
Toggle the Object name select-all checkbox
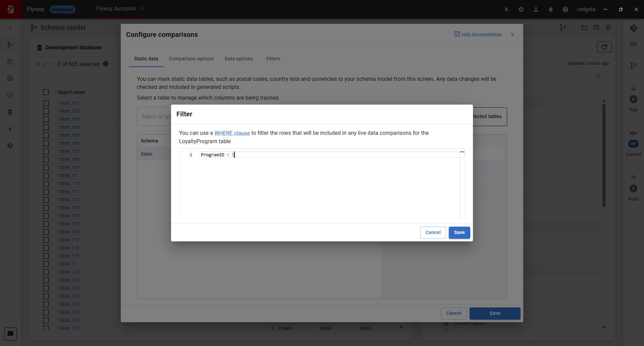coord(46,92)
